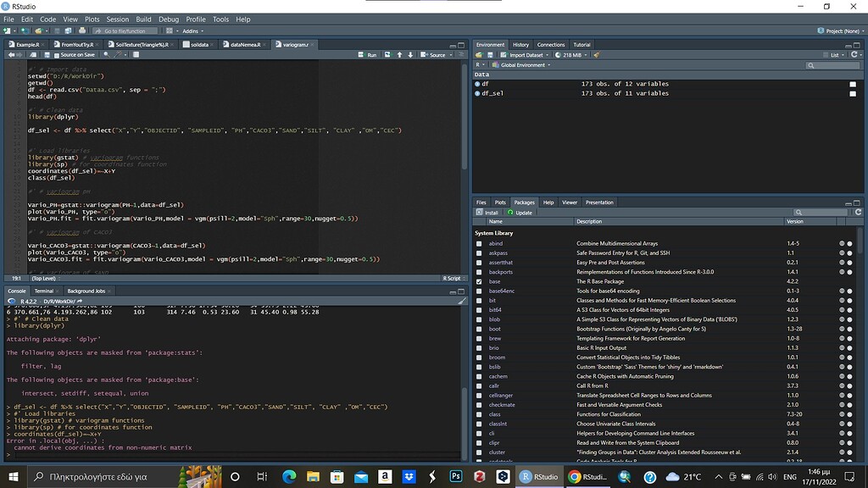Image resolution: width=868 pixels, height=488 pixels.
Task: Click the Run button in the editor toolbar
Action: point(368,55)
